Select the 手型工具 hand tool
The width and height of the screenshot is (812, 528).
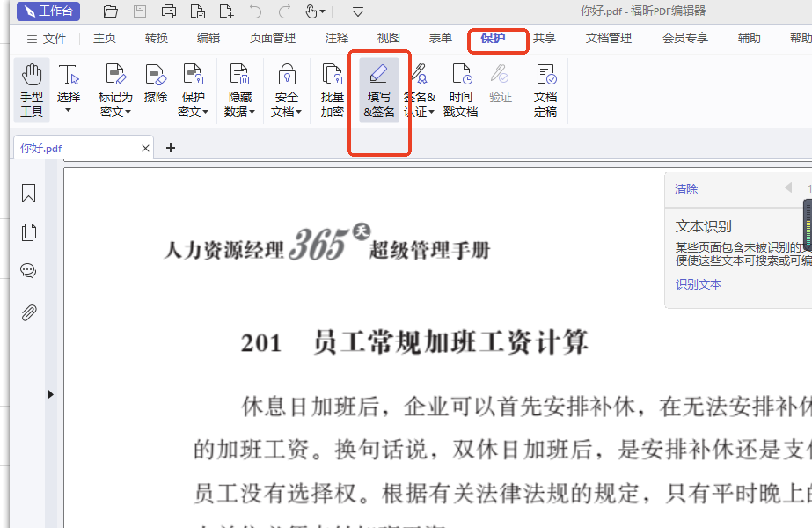coord(32,91)
